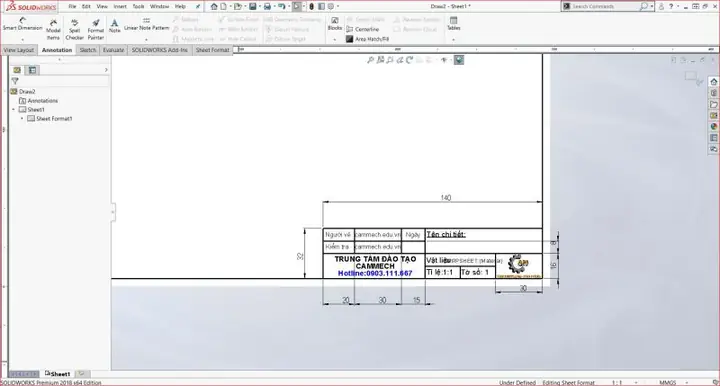Open the Edit menu

pyautogui.click(x=86, y=6)
